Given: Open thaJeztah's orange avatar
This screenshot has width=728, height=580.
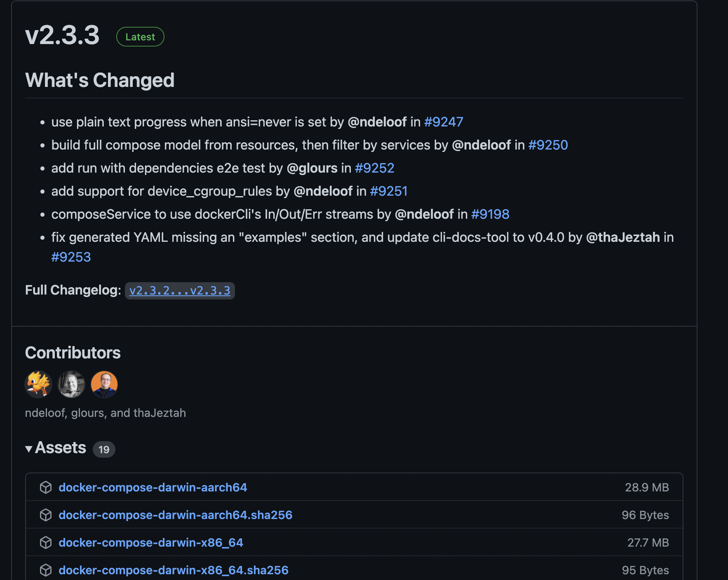Looking at the screenshot, I should pos(104,384).
